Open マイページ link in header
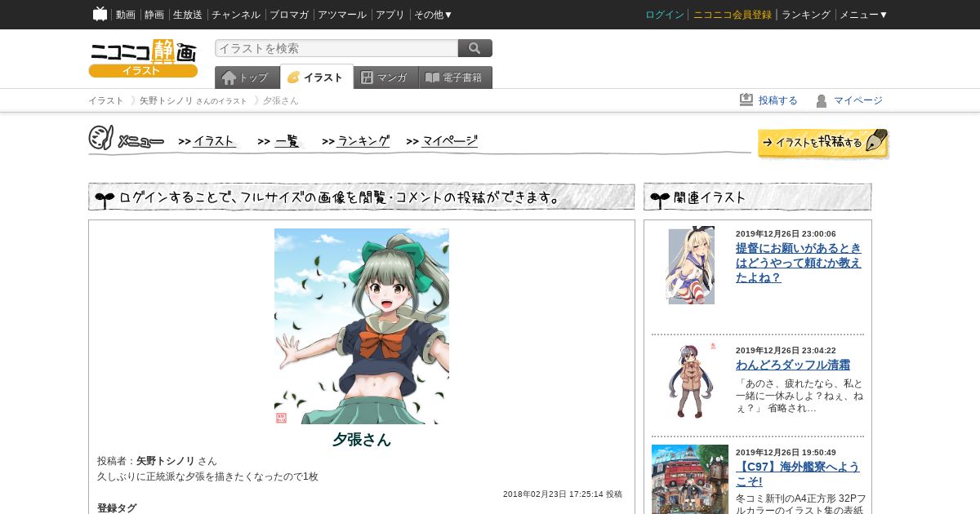 pyautogui.click(x=858, y=100)
